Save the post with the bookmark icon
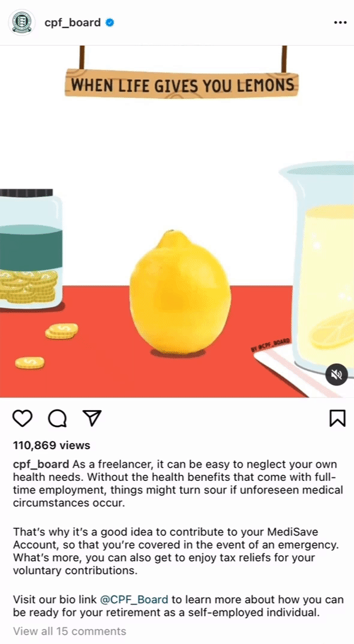 click(337, 418)
